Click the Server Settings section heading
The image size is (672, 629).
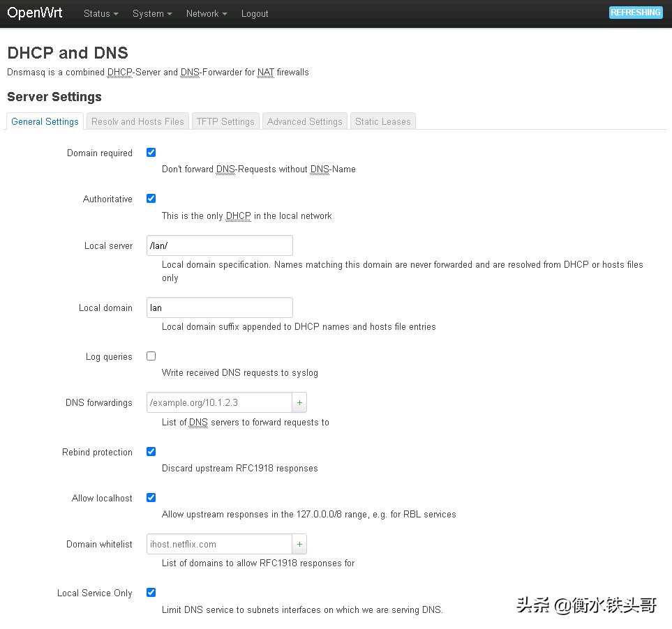[54, 97]
